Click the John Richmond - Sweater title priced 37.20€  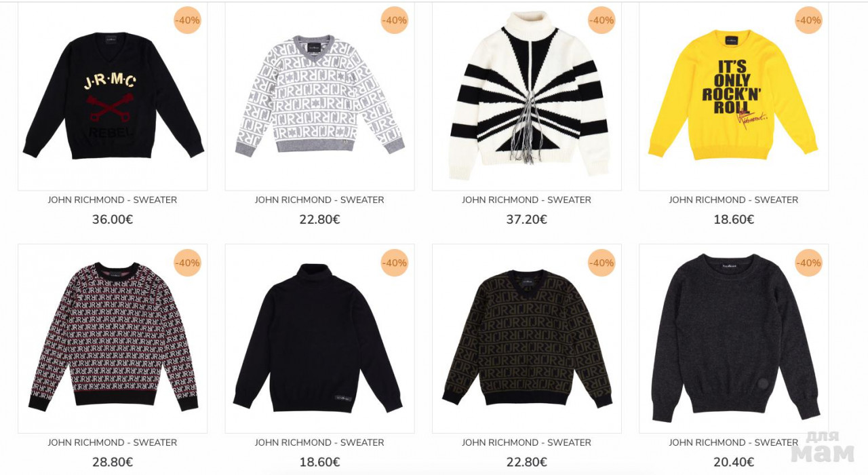point(527,200)
